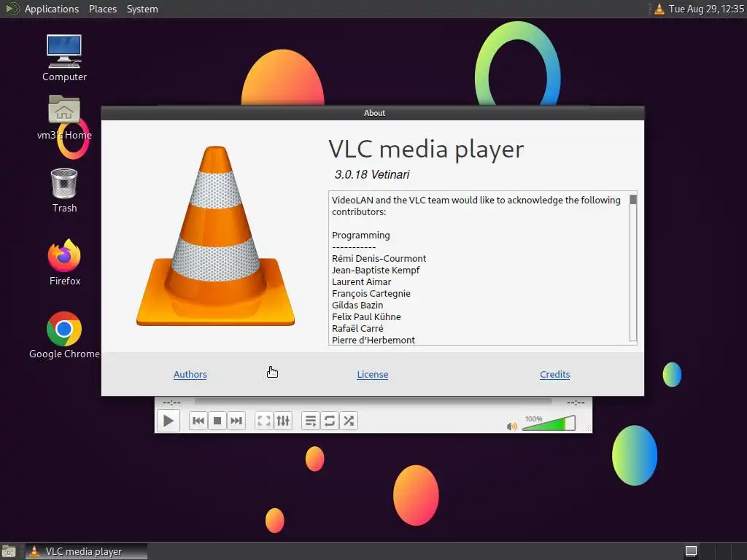Screen dimensions: 747x560
Task: Toggle loop repeat mode
Action: coord(330,421)
